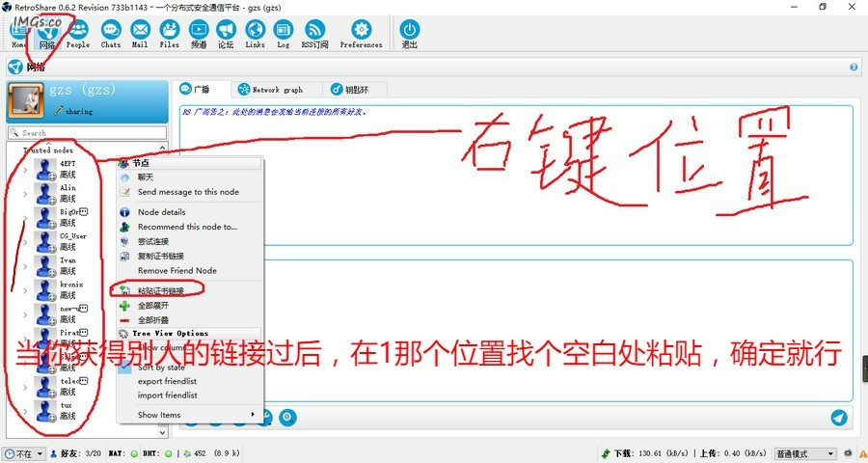Click the small gray status bar icon next to 普通模式
This screenshot has width=868, height=463.
[x=848, y=453]
